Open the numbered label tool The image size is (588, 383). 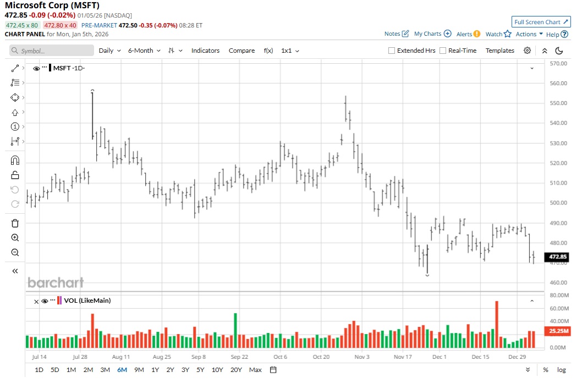[x=15, y=127]
